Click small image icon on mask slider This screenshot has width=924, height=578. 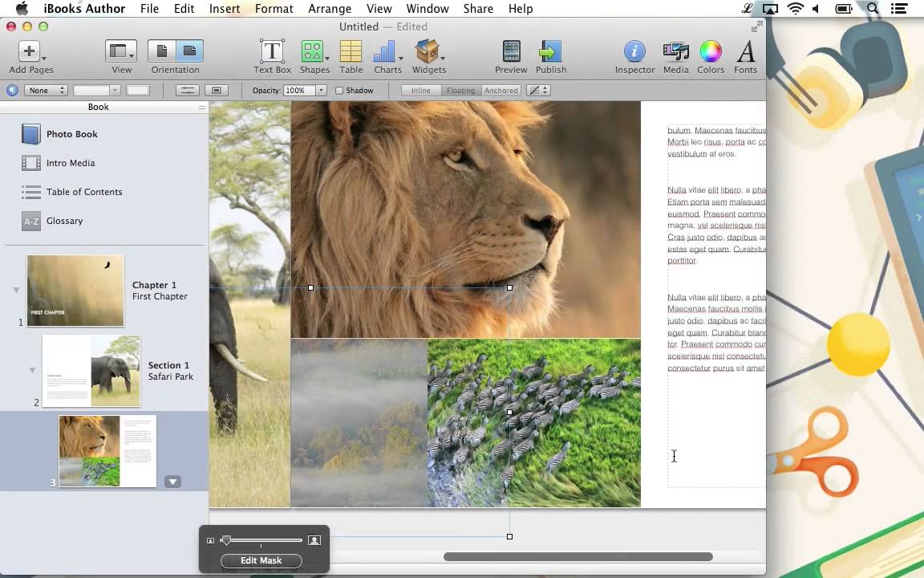(x=210, y=540)
